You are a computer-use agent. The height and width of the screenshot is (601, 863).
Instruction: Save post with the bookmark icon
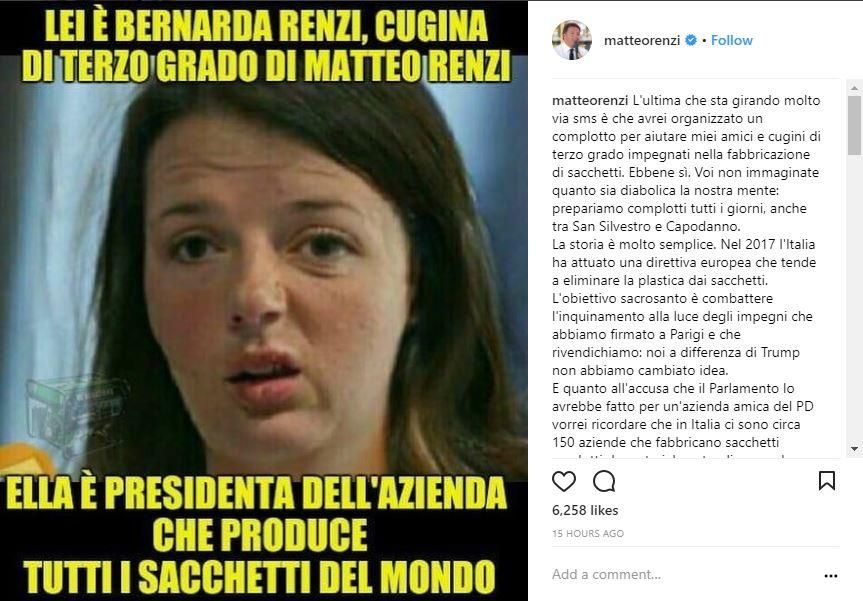point(827,480)
